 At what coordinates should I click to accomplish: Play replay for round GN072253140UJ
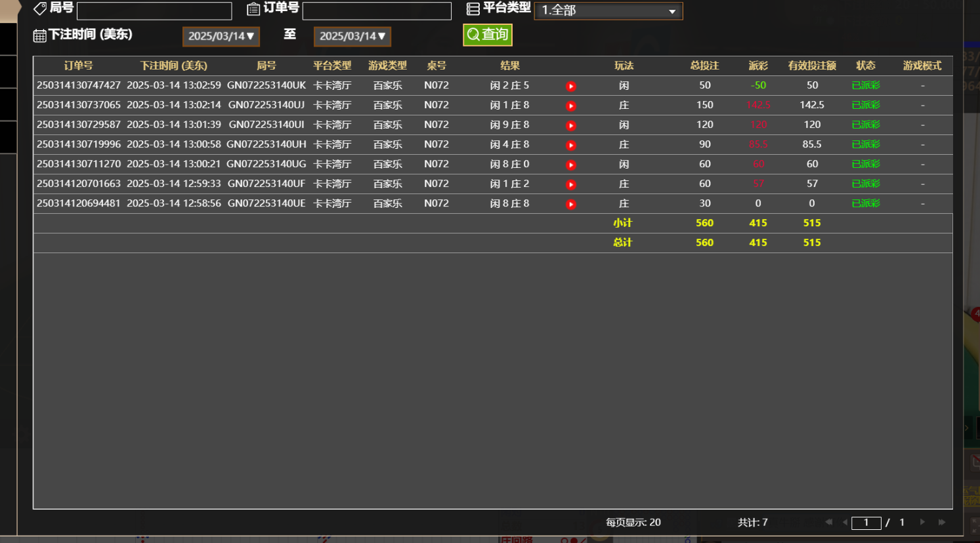coord(571,106)
